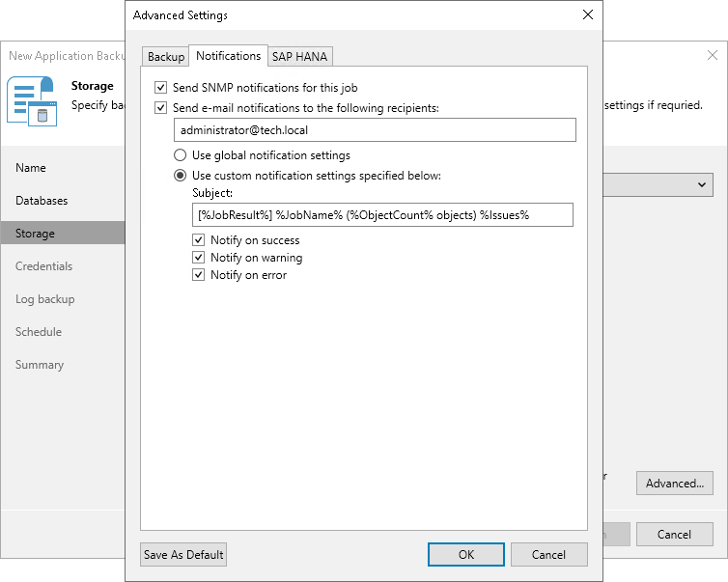
Task: Open the Schedule wizard step
Action: click(39, 332)
